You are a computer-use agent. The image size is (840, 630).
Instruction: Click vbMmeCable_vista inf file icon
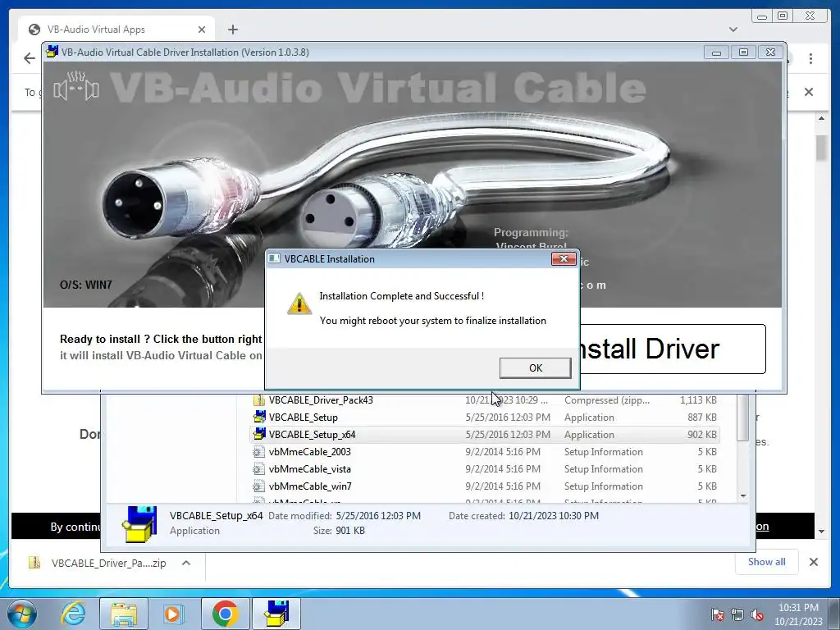click(x=258, y=468)
